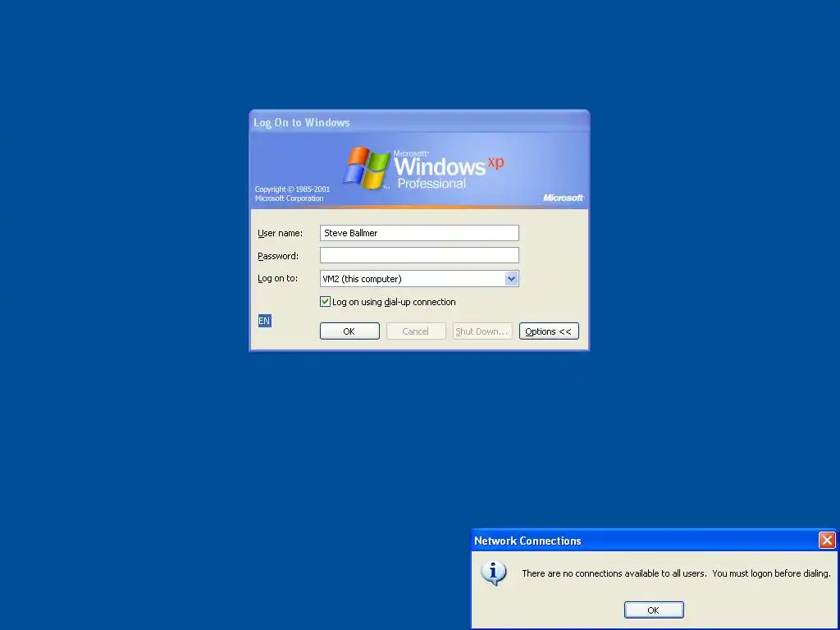Close the Network Connections dialog with X
The width and height of the screenshot is (840, 630).
click(827, 540)
